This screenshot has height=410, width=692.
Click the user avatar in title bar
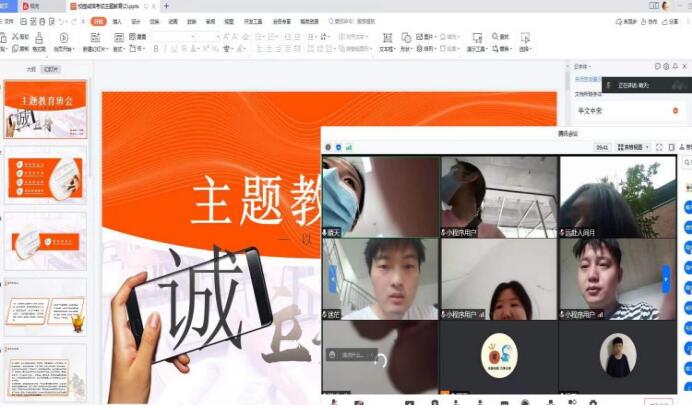tap(666, 6)
